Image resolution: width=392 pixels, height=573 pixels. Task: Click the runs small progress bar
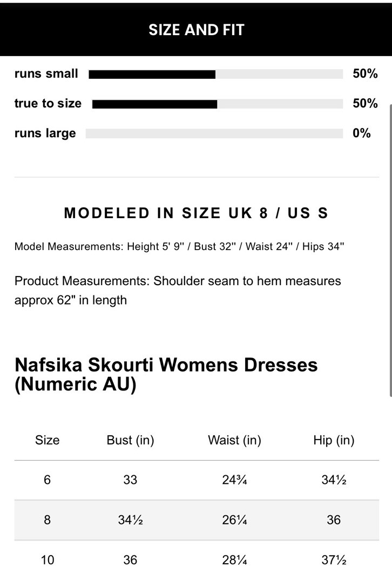(x=215, y=74)
